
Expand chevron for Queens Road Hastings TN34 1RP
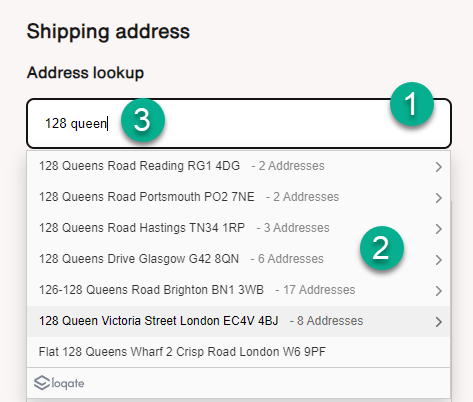coord(438,229)
